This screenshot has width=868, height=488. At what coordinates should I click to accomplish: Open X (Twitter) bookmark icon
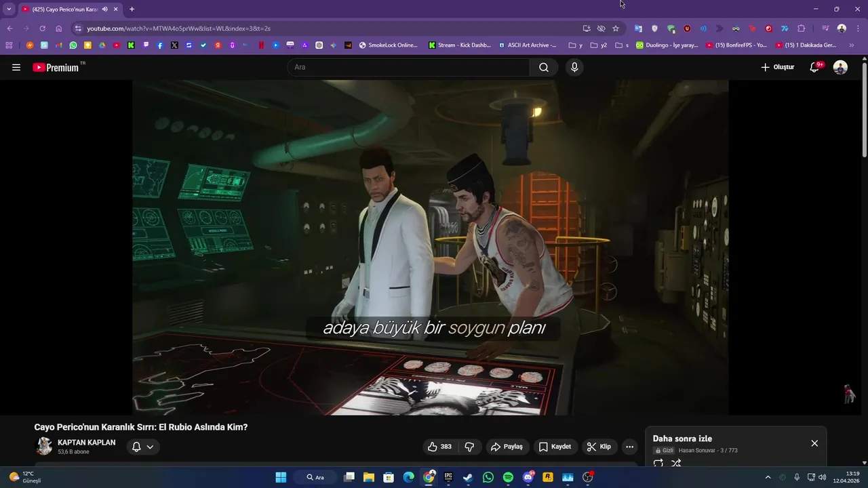174,45
